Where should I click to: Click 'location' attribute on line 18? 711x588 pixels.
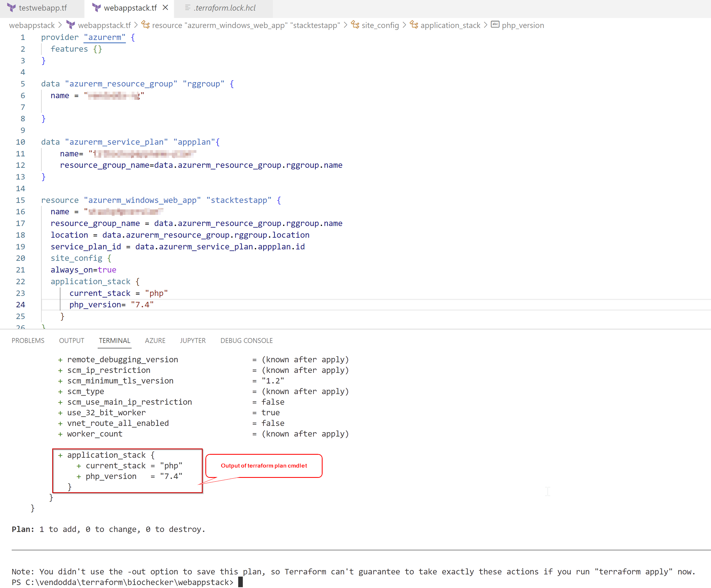tap(69, 235)
